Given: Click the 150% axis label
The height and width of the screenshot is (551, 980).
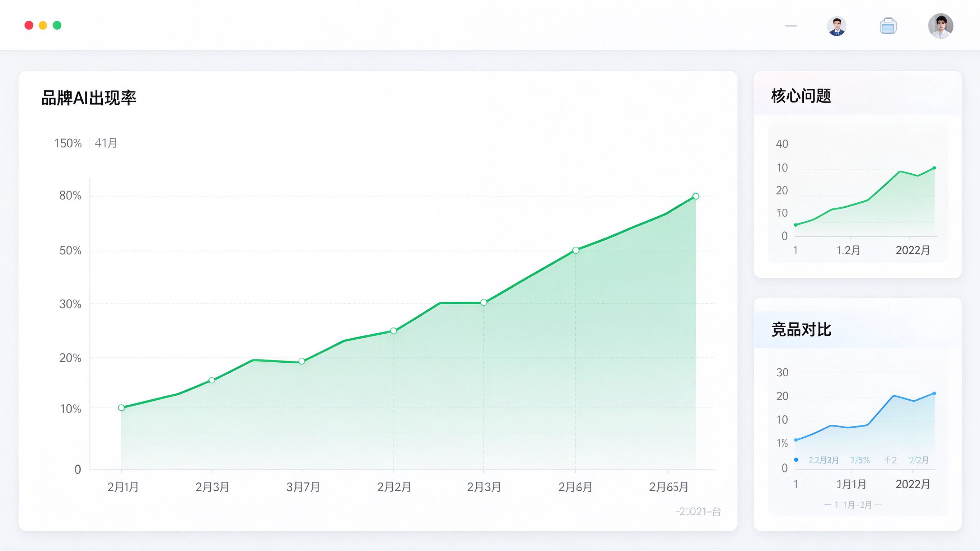Looking at the screenshot, I should (68, 143).
